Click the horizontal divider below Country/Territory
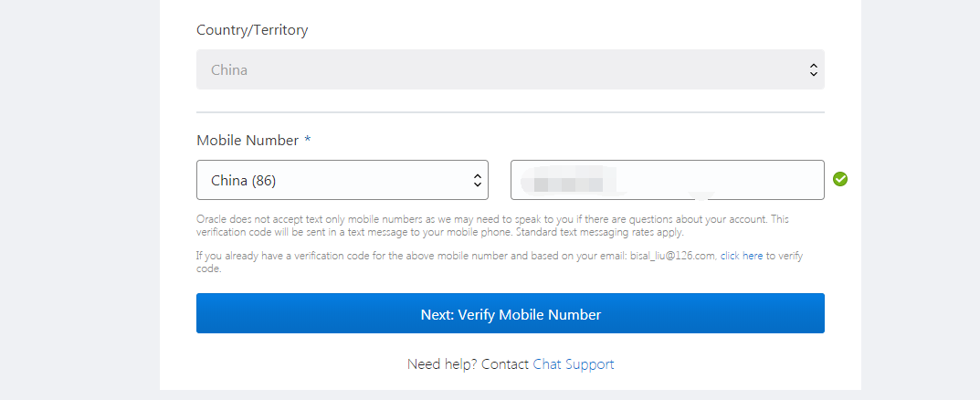The image size is (980, 400). pos(510,112)
